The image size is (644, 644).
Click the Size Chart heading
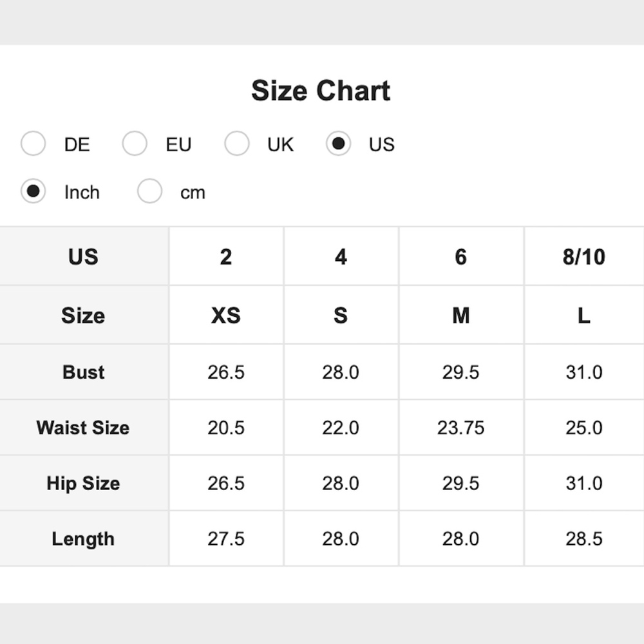321,91
